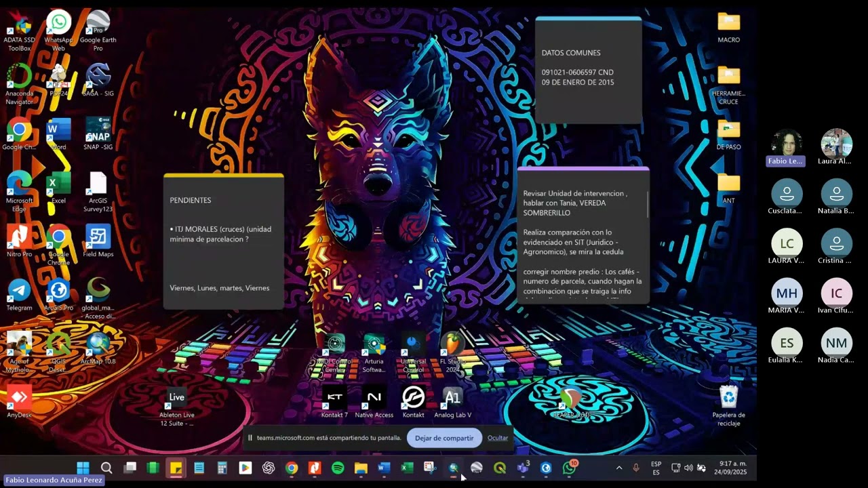868x488 pixels.
Task: Show hidden system tray icons
Action: click(x=618, y=468)
